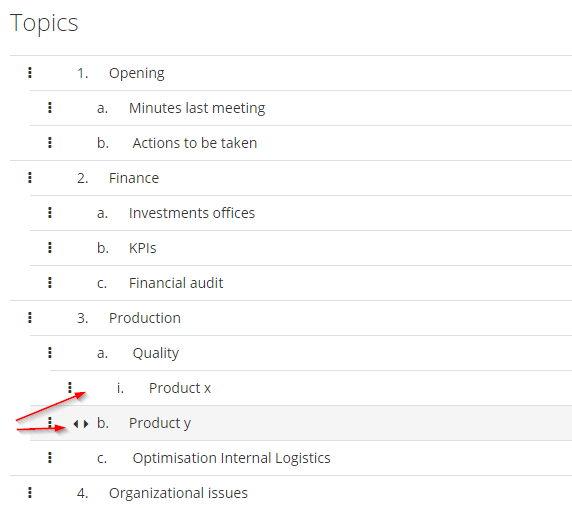This screenshot has height=508, width=572.
Task: Click the dots handle beside Financial audit
Action: [50, 283]
